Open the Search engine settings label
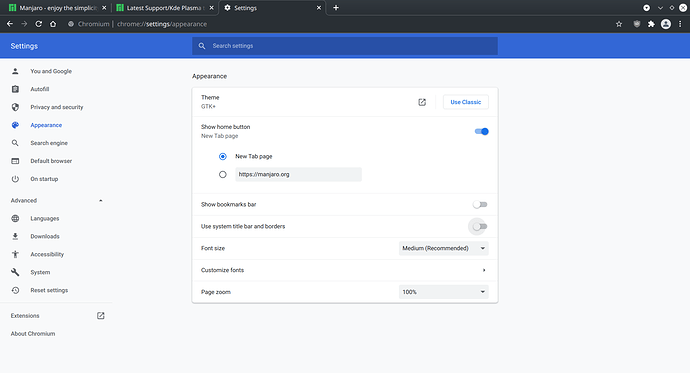Screen dimensions: 690x373 click(49, 143)
